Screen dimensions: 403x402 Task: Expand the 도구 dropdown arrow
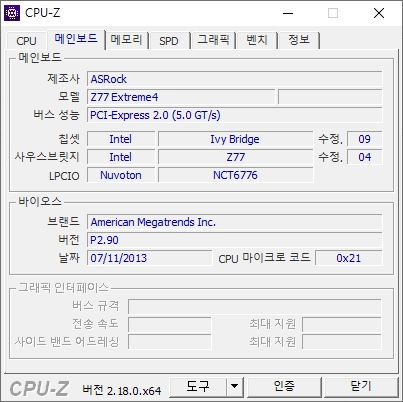(x=235, y=387)
